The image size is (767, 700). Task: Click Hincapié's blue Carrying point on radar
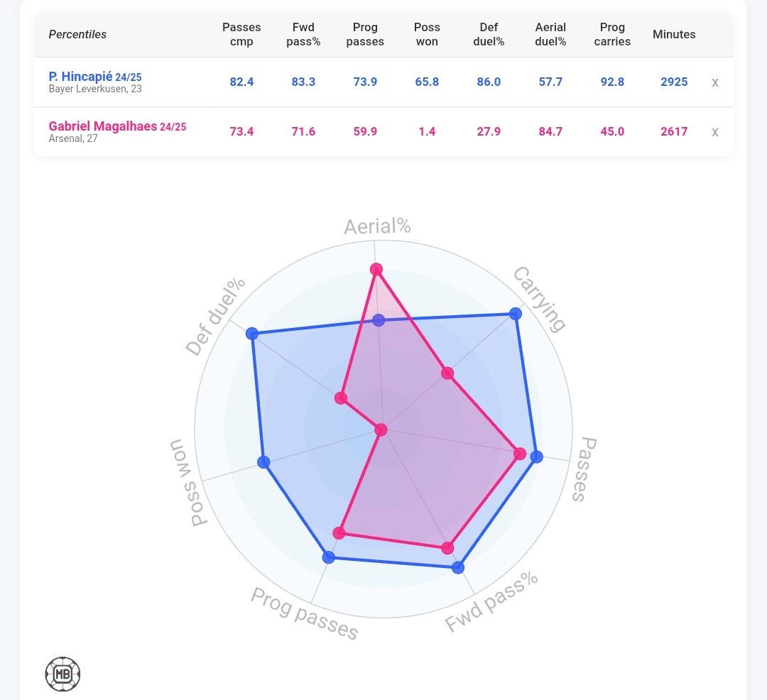click(x=516, y=314)
